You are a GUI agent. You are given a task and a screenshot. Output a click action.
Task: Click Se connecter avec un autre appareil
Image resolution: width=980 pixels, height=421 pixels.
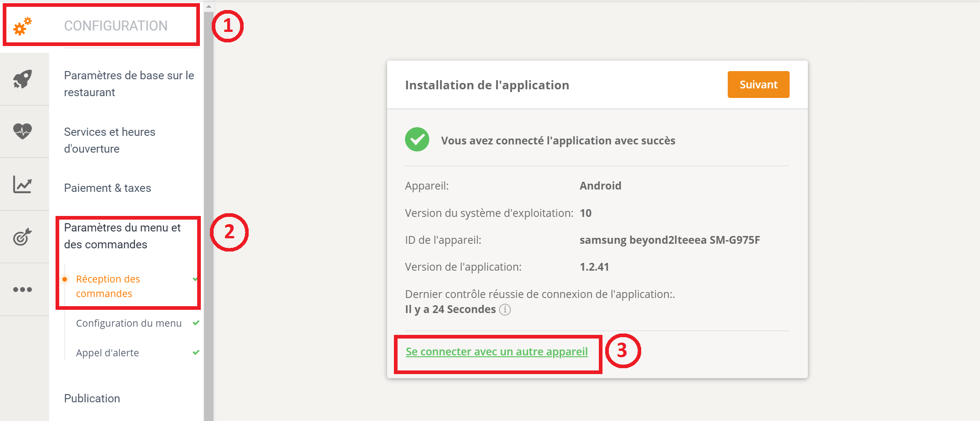(497, 352)
